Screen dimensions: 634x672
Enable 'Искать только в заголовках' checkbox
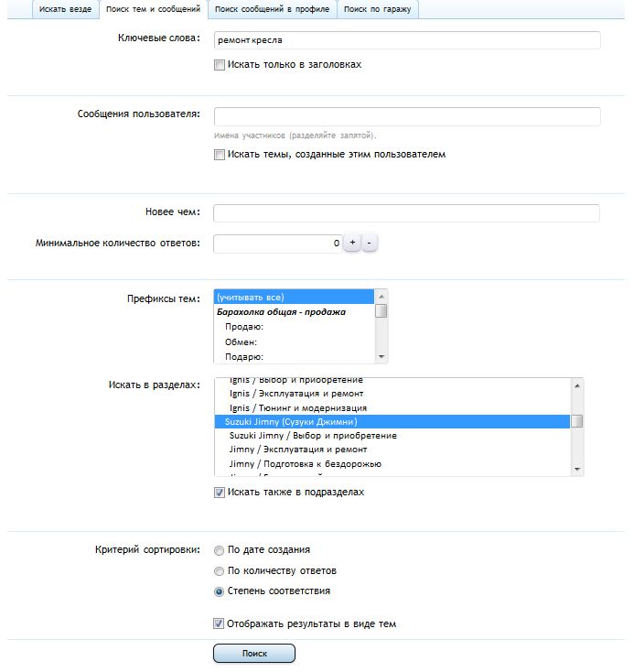(x=219, y=65)
